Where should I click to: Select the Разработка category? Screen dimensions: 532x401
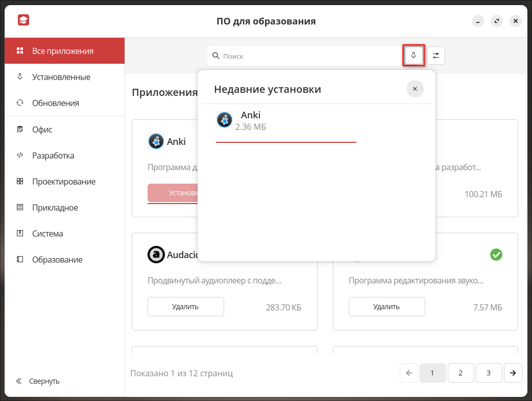pyautogui.click(x=53, y=156)
